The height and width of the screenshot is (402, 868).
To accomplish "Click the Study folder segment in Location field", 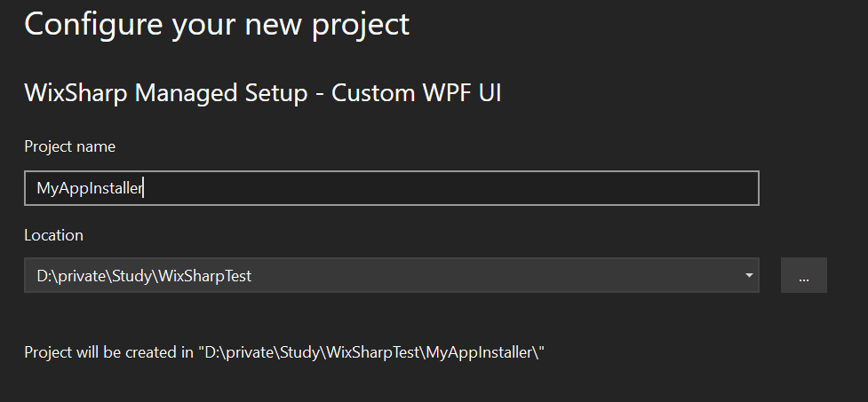I will coord(131,275).
